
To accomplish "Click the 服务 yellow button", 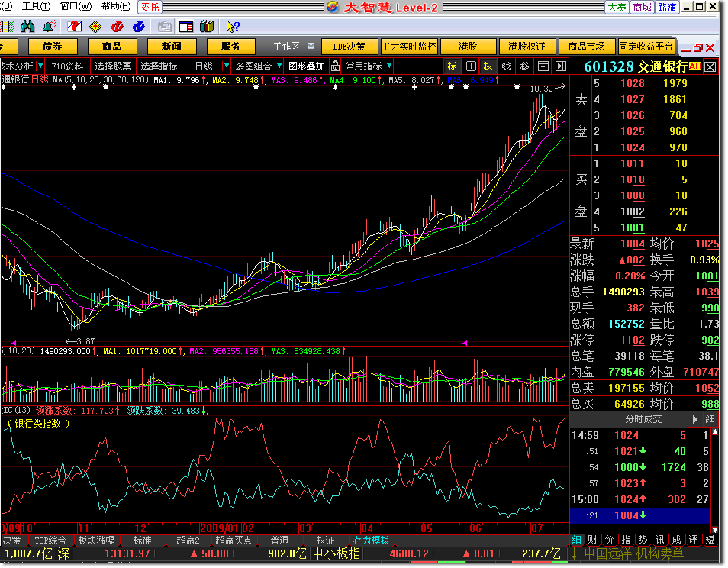I will [230, 47].
